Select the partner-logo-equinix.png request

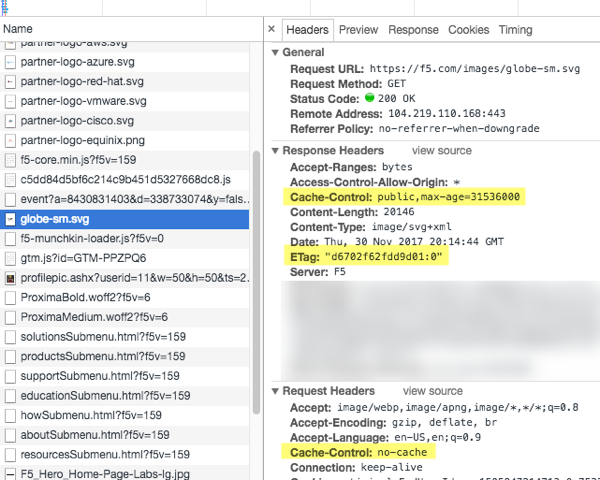click(124, 140)
